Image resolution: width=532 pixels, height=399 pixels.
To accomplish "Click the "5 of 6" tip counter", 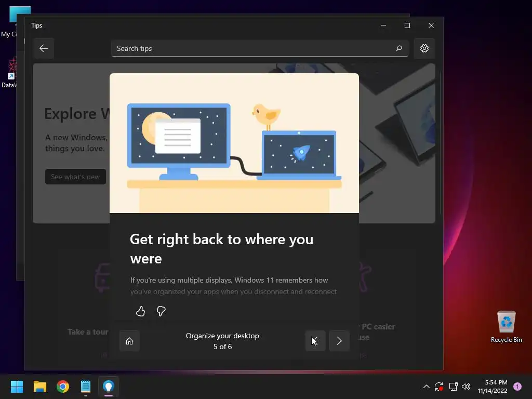I will point(222,347).
